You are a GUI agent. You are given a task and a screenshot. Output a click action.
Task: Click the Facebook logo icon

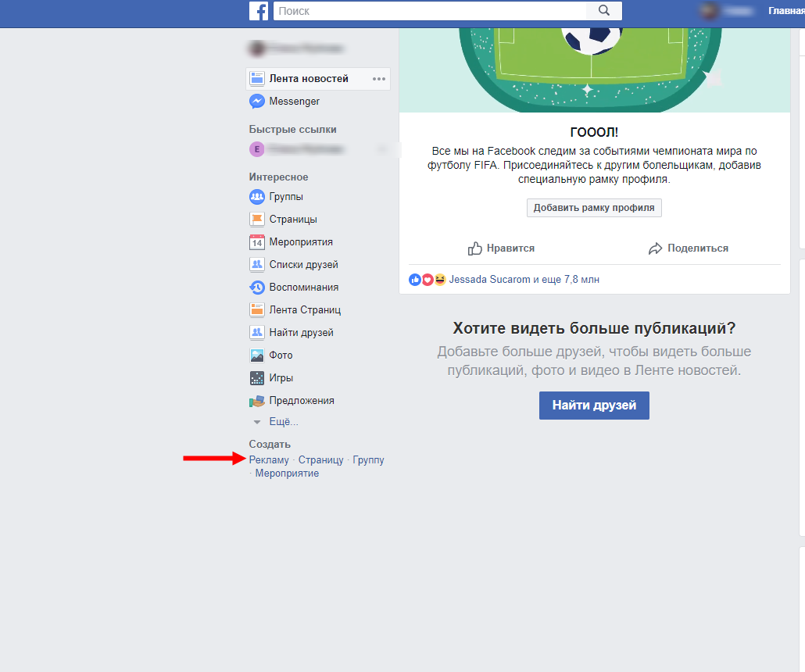258,11
